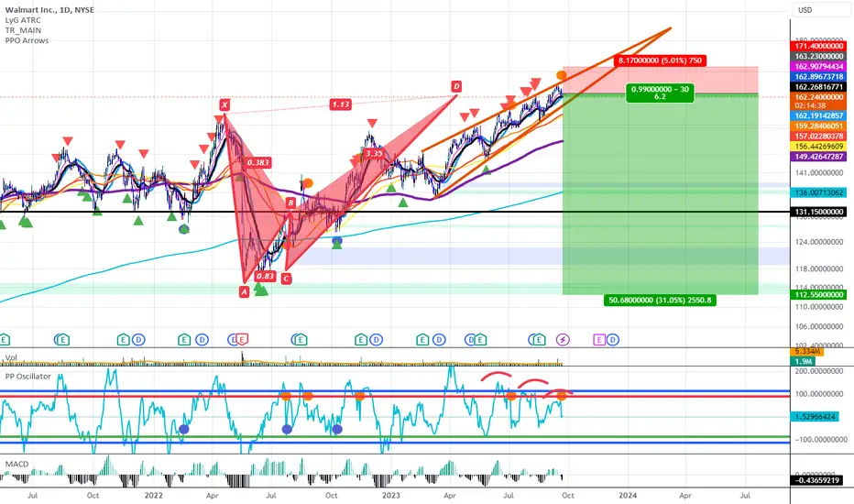Select the harmonic pattern point B label
This screenshot has height=504, width=854.
click(290, 203)
